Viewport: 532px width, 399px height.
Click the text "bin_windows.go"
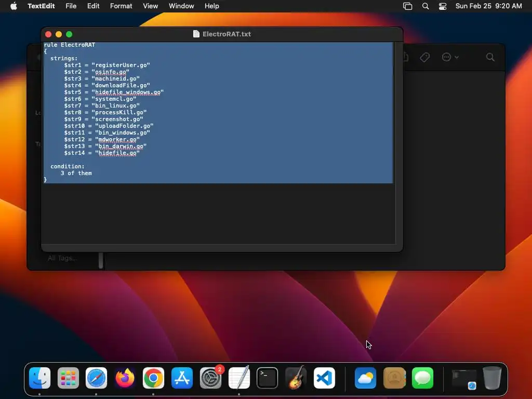click(123, 132)
